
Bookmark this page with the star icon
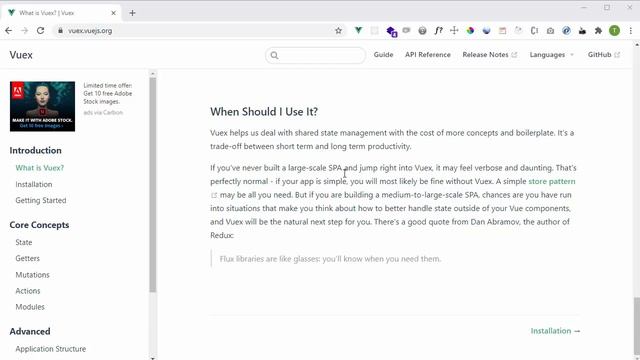[338, 31]
